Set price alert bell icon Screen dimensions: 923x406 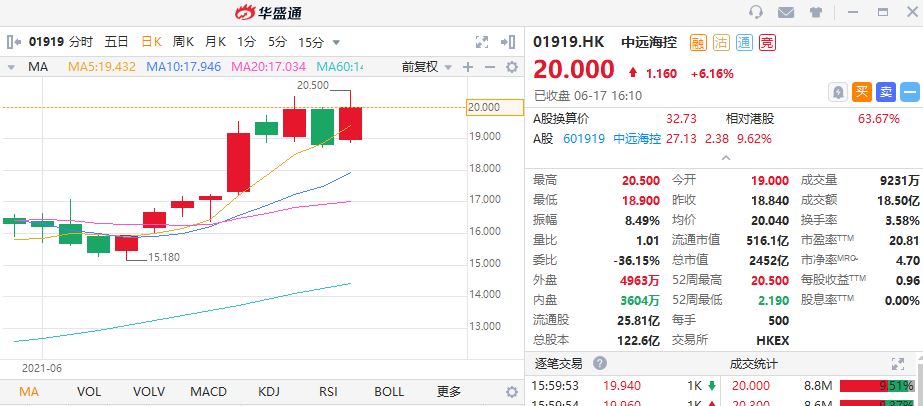point(837,92)
